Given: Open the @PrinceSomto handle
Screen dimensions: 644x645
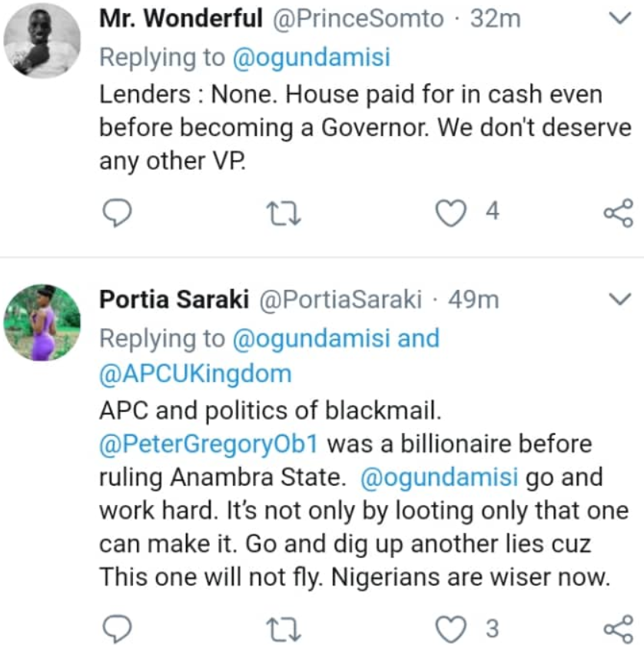Looking at the screenshot, I should point(355,19).
